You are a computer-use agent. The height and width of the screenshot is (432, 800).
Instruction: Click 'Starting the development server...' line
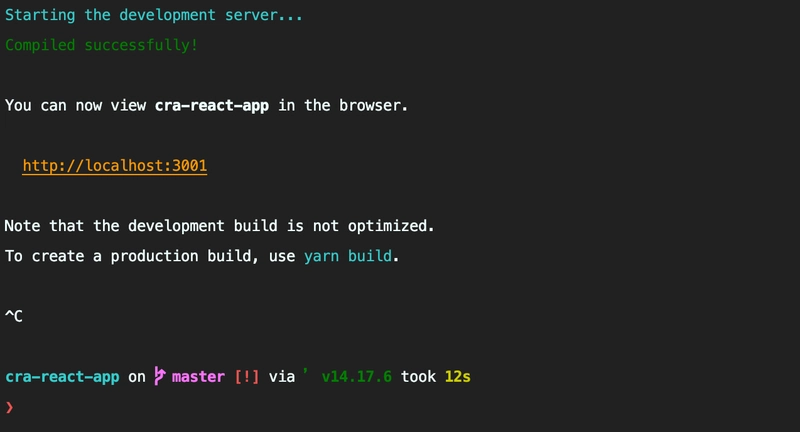[154, 15]
